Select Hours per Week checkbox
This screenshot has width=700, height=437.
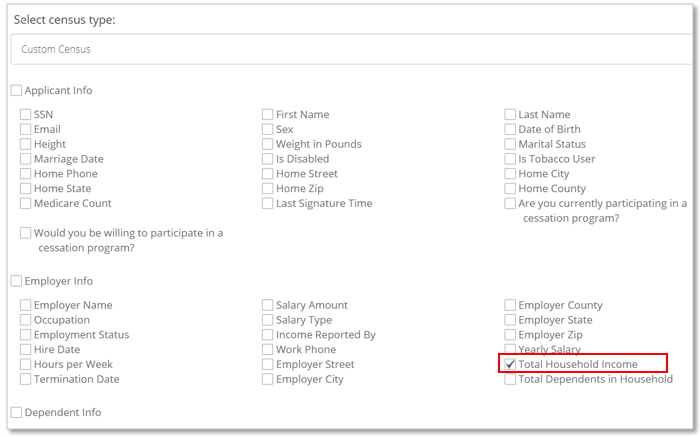[x=25, y=364]
